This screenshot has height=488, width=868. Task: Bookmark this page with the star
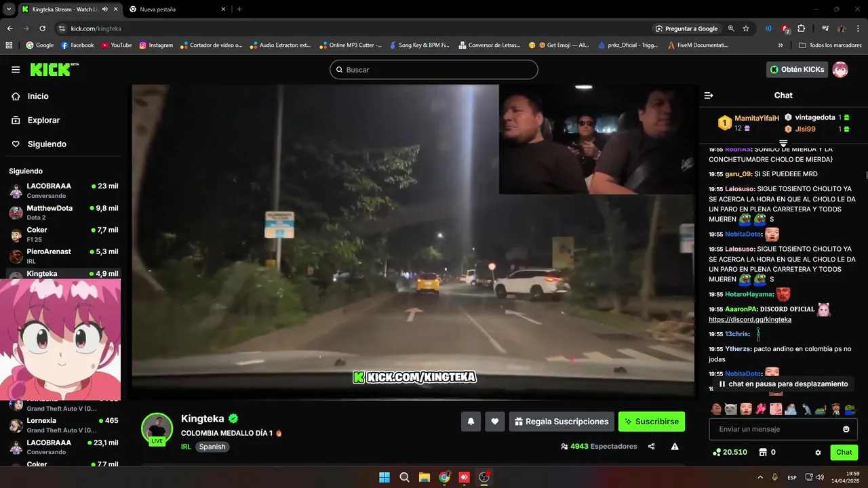tap(746, 28)
